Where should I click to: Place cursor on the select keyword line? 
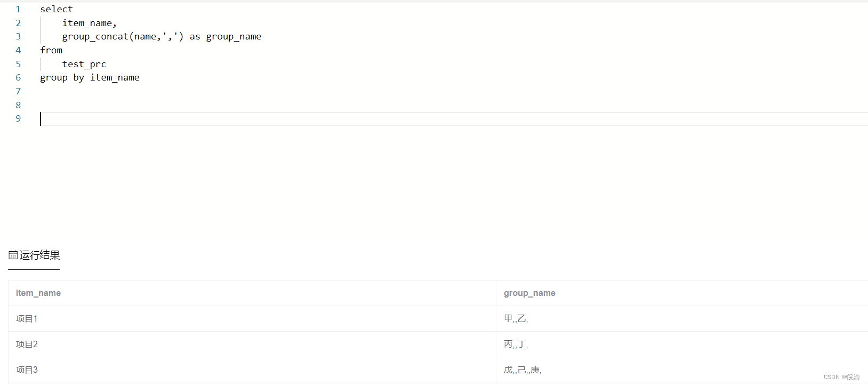pyautogui.click(x=57, y=9)
